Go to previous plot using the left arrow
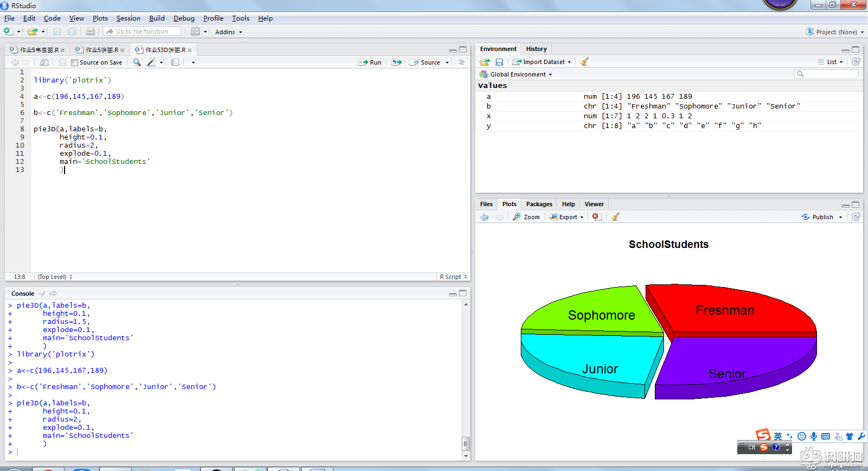 (484, 217)
